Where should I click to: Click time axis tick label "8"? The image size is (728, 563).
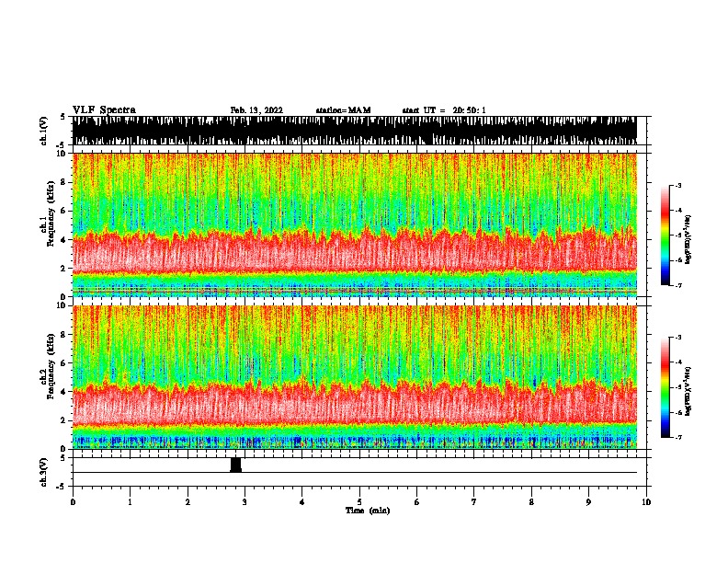click(531, 502)
